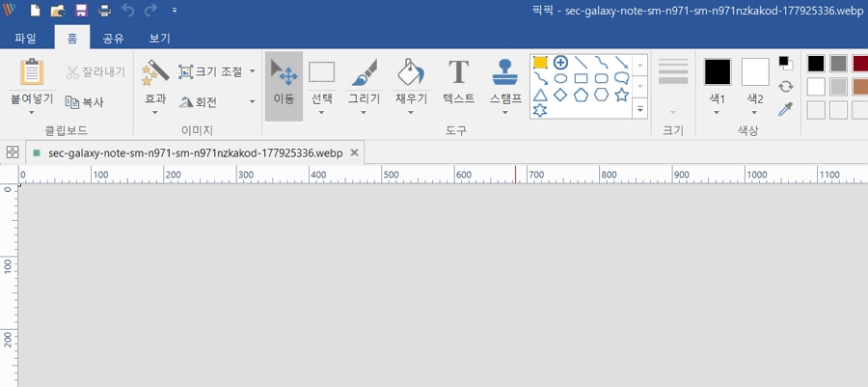Click the 색1 black foreground color box
This screenshot has width=868, height=387.
(718, 72)
